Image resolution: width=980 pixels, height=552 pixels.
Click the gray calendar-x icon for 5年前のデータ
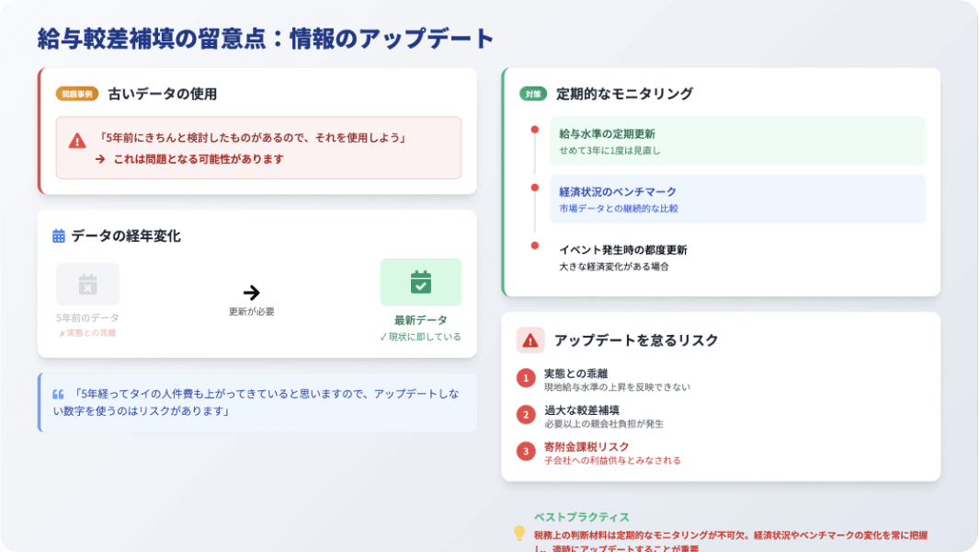tap(87, 283)
